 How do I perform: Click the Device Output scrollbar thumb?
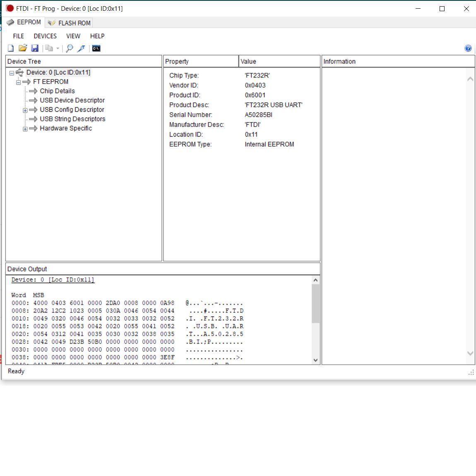point(315,303)
